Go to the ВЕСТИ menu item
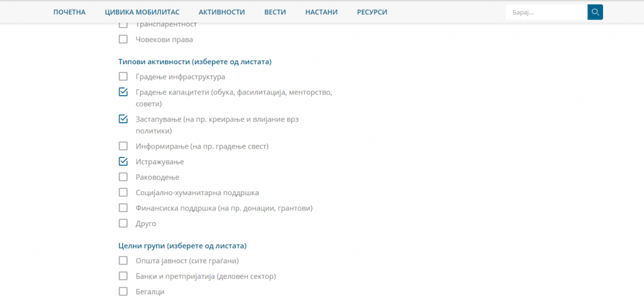Image resolution: width=644 pixels, height=301 pixels. 275,13
